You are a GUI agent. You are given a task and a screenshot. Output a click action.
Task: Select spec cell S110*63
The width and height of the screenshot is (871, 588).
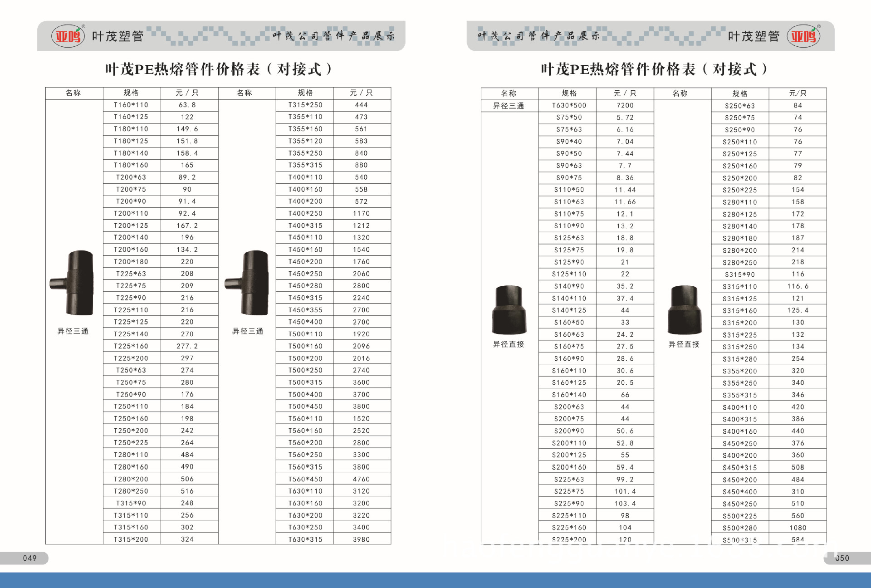coord(568,202)
